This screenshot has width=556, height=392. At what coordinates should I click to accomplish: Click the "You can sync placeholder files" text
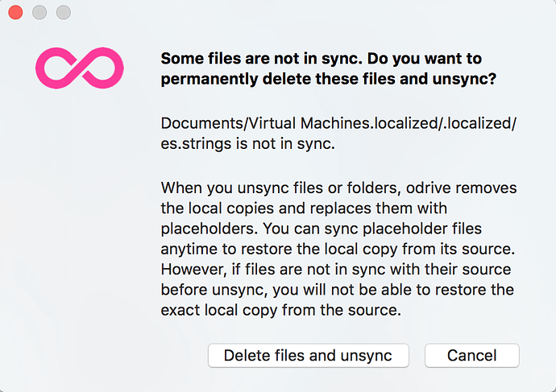pos(372,229)
